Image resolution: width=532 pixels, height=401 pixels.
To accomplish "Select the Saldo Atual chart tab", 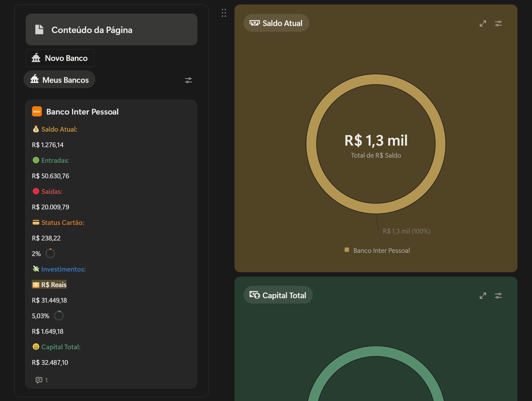I will click(276, 23).
